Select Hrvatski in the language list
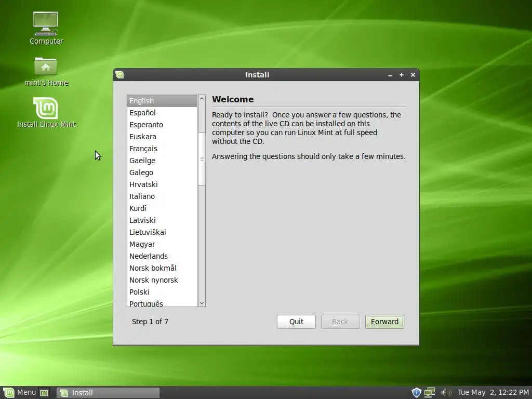 [x=162, y=184]
